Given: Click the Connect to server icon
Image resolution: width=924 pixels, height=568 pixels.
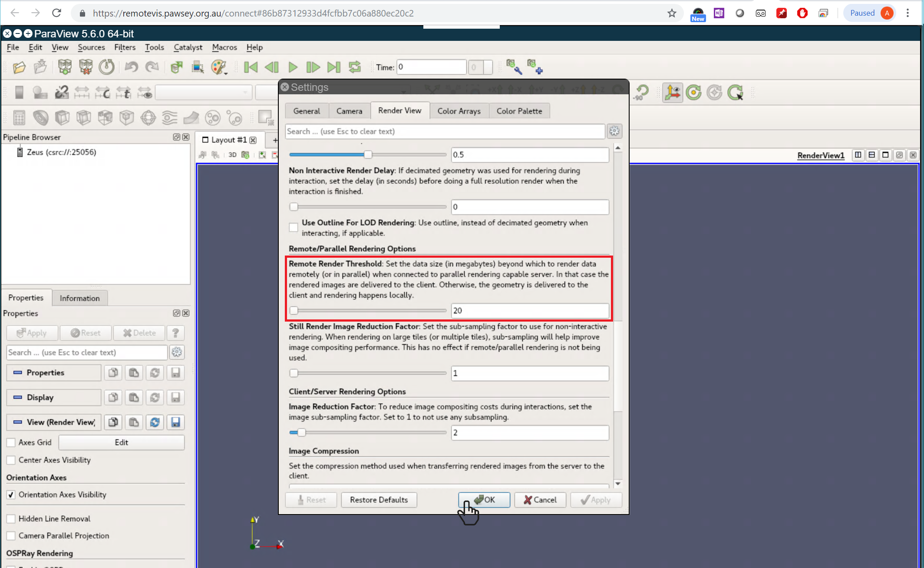Looking at the screenshot, I should point(65,67).
